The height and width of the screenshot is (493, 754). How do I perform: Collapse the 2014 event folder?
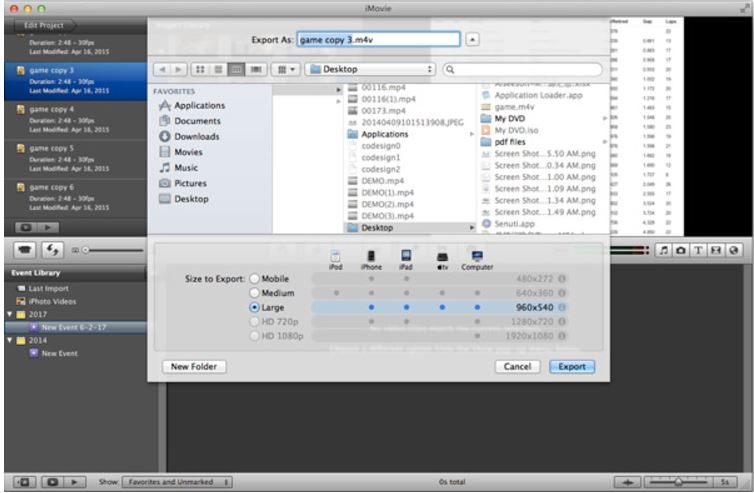(x=9, y=340)
